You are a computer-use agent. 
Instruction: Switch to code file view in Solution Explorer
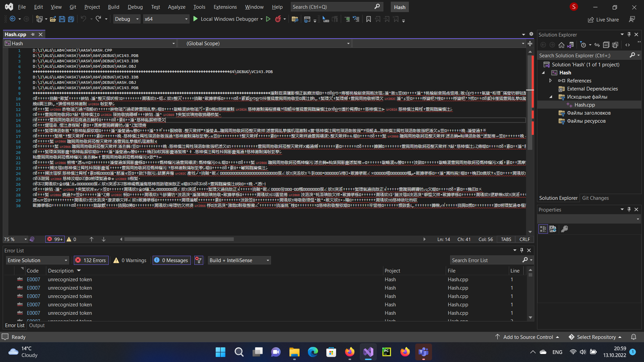coord(628,45)
